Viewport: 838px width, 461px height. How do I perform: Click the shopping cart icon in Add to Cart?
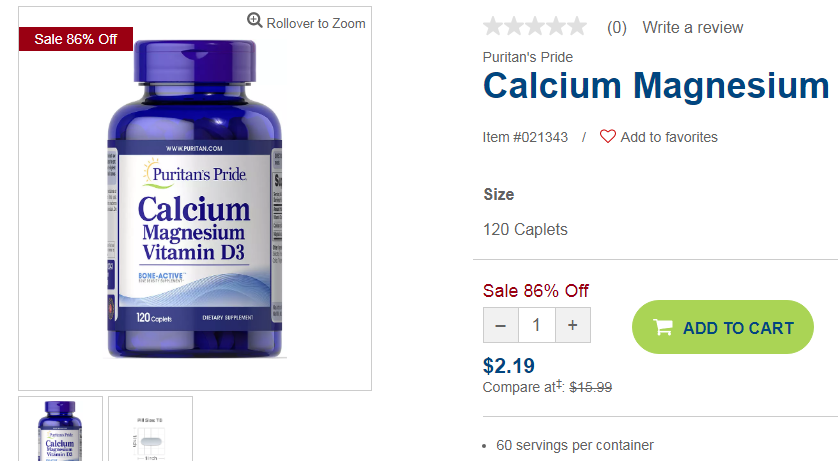(663, 327)
